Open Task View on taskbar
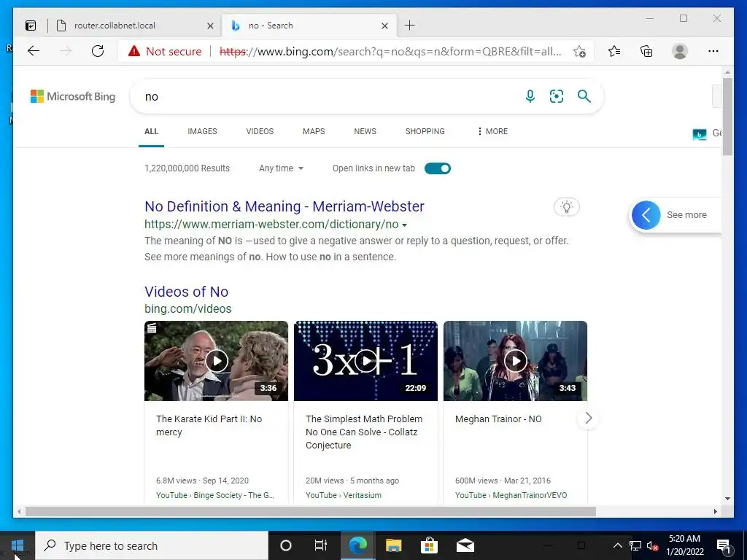The height and width of the screenshot is (560, 747). (x=321, y=545)
